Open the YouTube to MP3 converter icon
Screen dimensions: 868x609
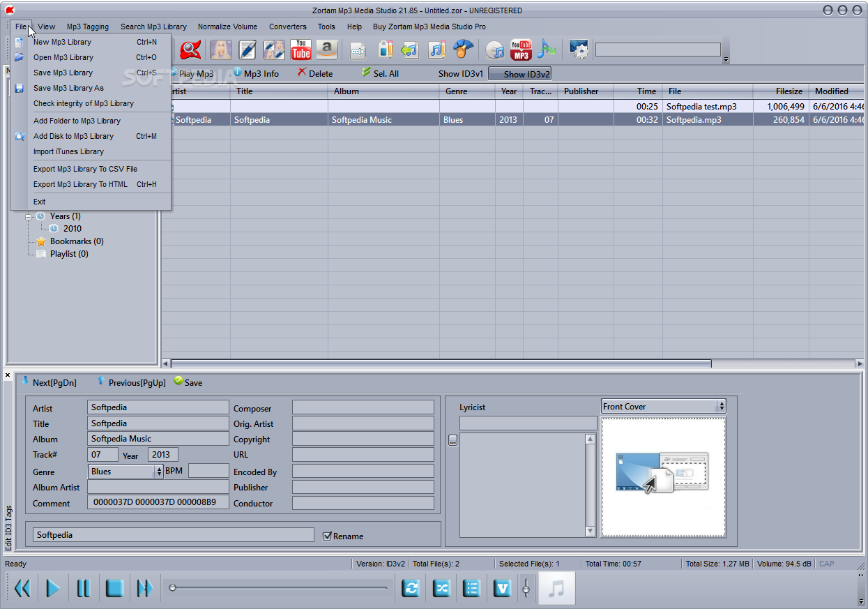tap(521, 50)
